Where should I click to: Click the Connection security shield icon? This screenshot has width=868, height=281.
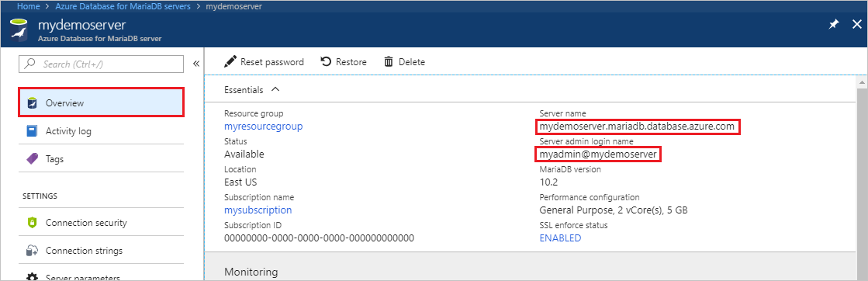(x=32, y=223)
